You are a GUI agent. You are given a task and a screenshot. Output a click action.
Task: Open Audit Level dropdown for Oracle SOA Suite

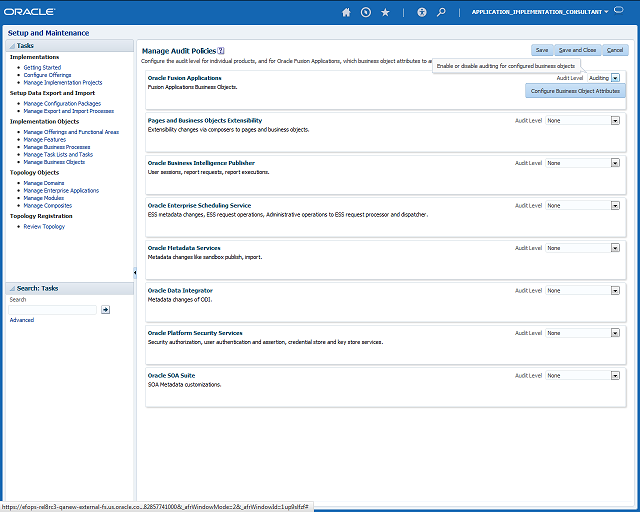[616, 375]
